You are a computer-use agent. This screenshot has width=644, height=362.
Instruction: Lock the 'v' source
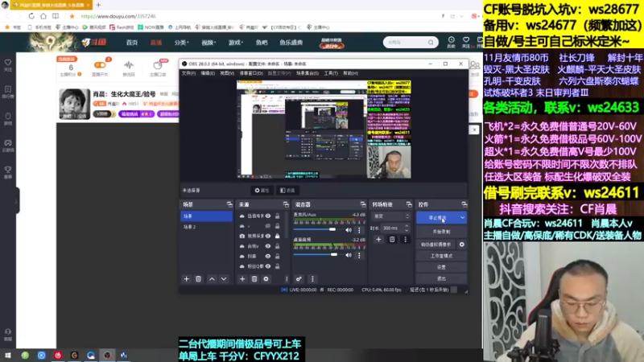pyautogui.click(x=277, y=226)
